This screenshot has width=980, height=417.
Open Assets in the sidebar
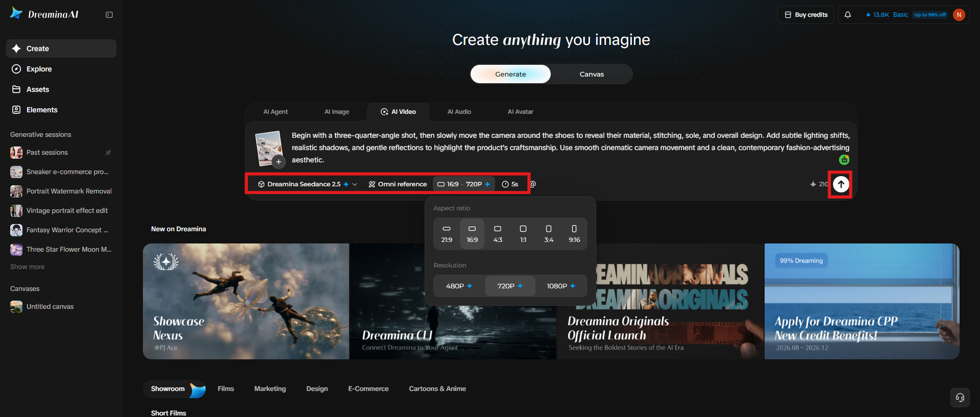[x=61, y=89]
